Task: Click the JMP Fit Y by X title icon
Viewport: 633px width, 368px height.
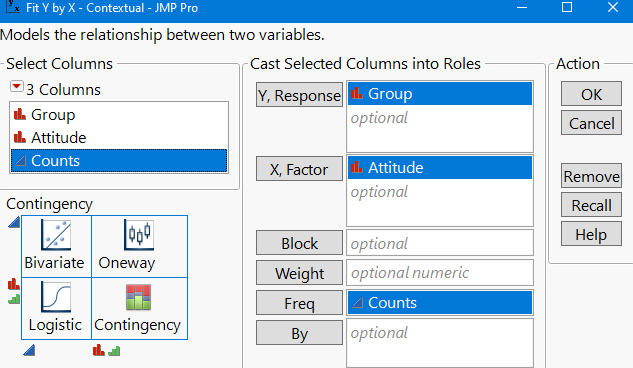Action: coord(12,7)
